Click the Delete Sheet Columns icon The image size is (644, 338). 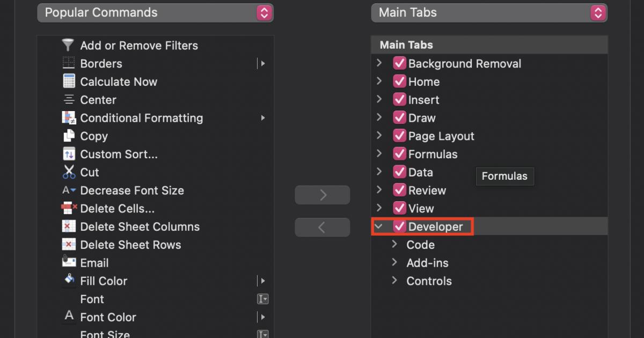coord(68,226)
